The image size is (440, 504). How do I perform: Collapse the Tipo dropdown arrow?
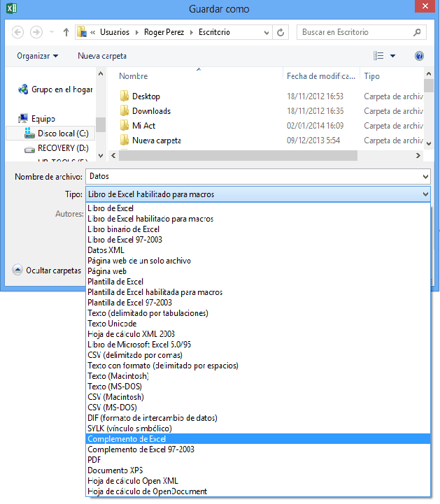[x=425, y=194]
